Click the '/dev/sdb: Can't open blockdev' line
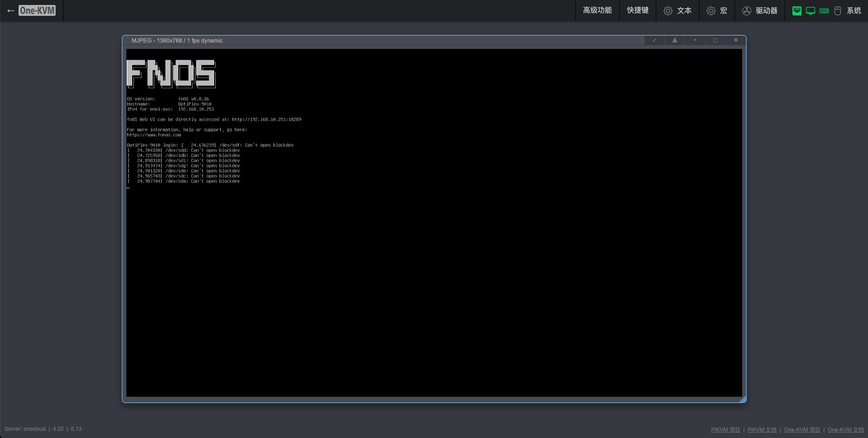 tap(184, 155)
